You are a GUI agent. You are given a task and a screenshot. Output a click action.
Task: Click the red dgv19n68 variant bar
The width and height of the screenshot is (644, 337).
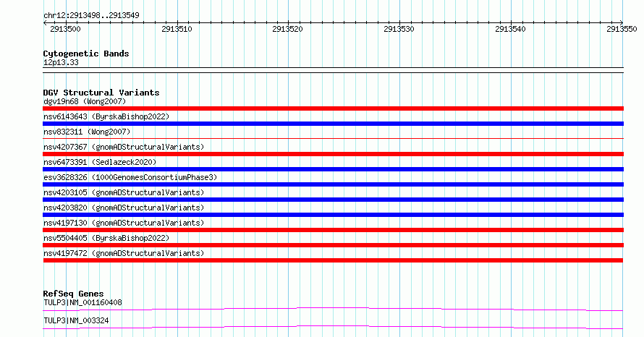[x=333, y=108]
